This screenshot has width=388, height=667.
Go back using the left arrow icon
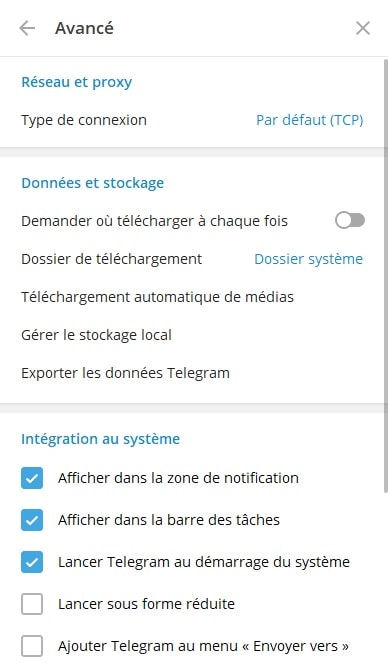27,29
